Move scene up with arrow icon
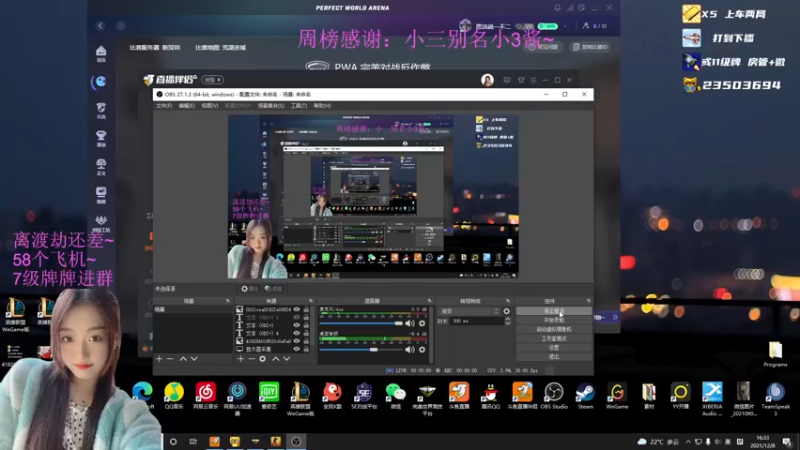 (x=183, y=359)
